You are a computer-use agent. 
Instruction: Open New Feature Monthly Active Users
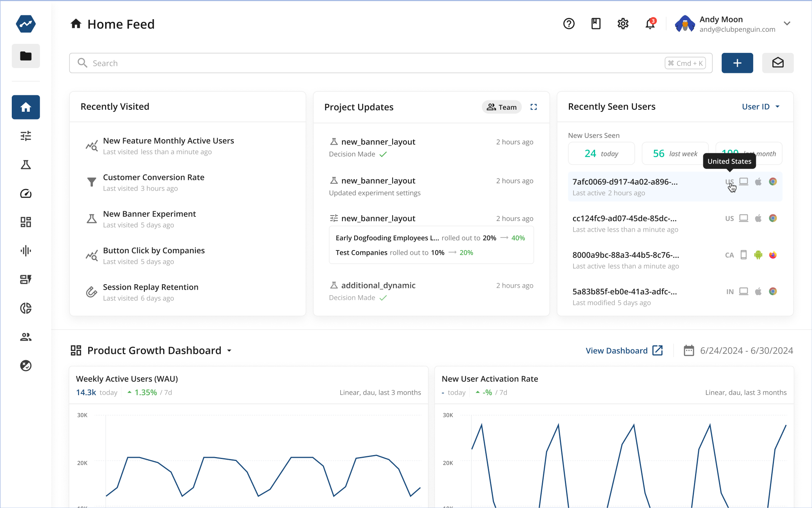click(188, 146)
